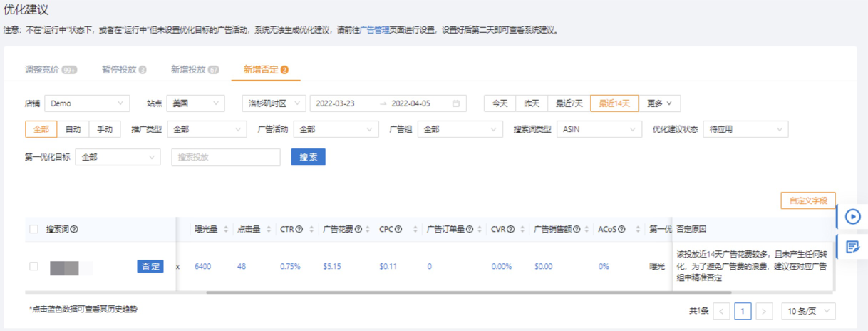Viewport: 868px width, 331px height.
Task: Open CTR value 0.75% trend
Action: click(x=290, y=266)
